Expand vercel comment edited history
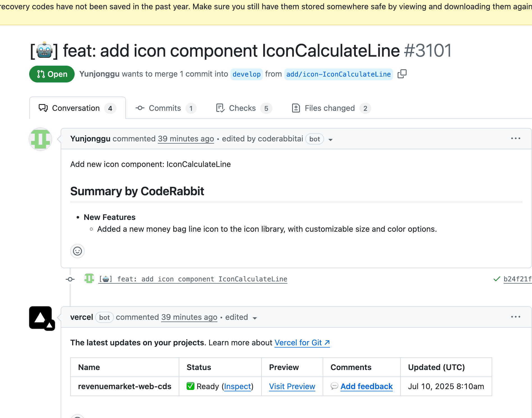Viewport: 532px width, 418px height. coord(255,318)
